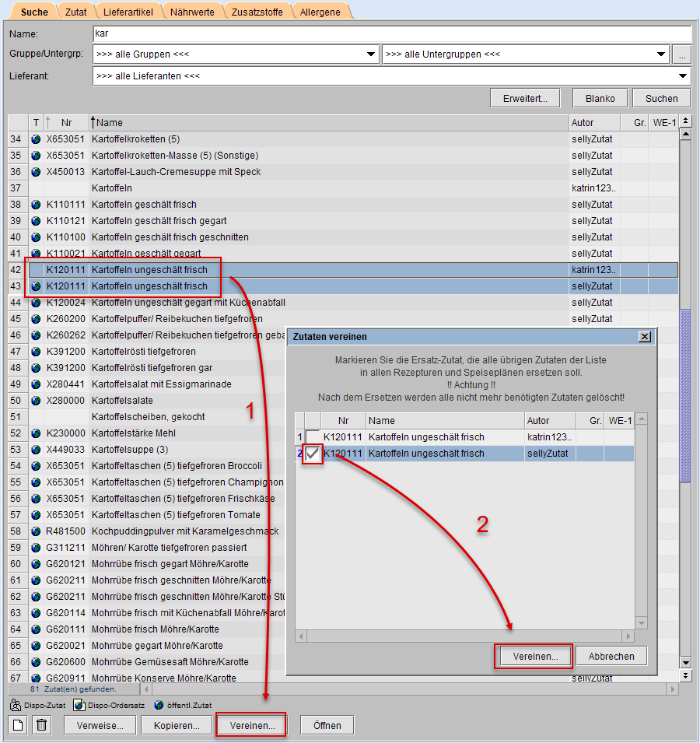Click the globe icon for Kochpuddingpulver row
The image size is (700, 743).
[x=36, y=531]
